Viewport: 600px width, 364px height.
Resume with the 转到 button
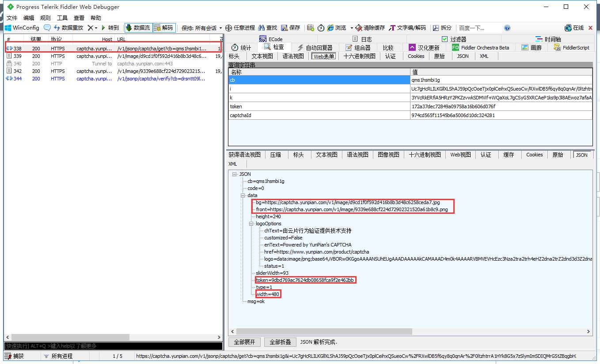point(110,28)
